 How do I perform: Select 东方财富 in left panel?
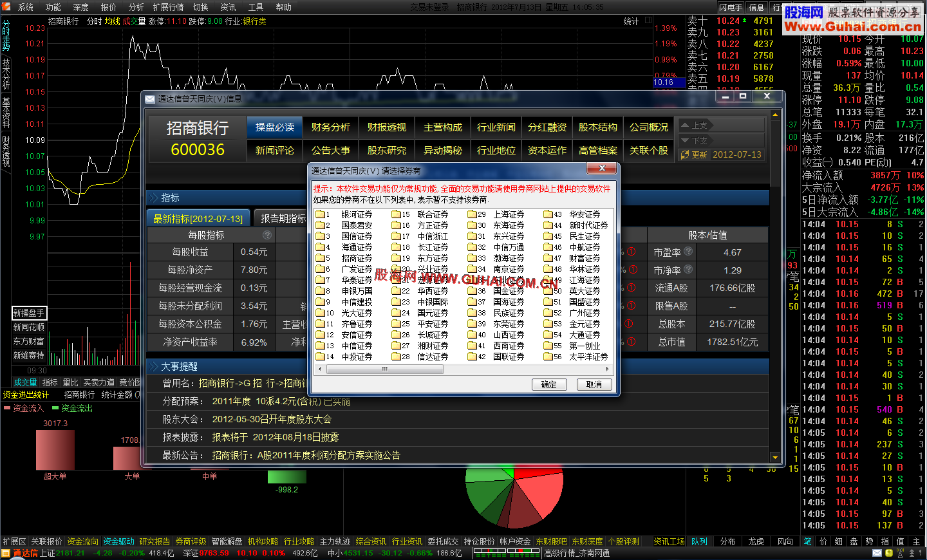pos(29,341)
